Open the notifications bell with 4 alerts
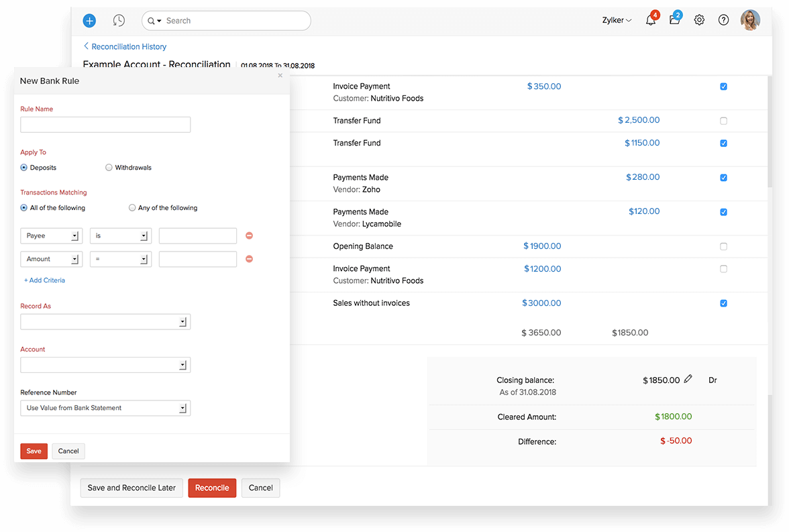The width and height of the screenshot is (789, 532). (x=649, y=20)
